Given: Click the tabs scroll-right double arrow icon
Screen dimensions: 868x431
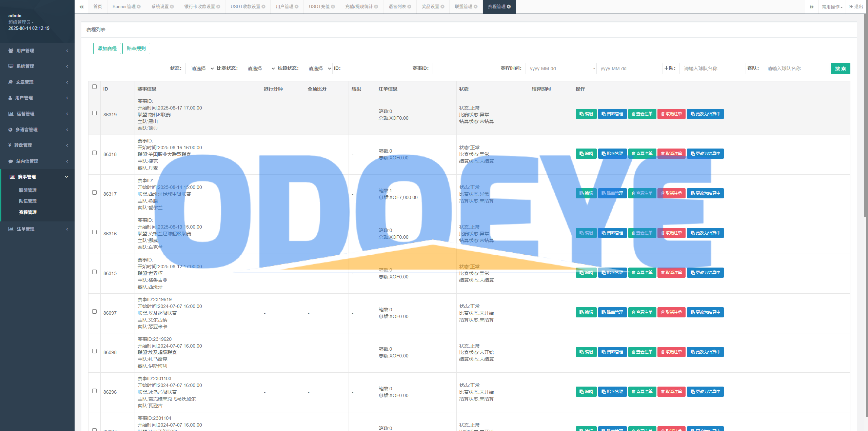Looking at the screenshot, I should (812, 7).
